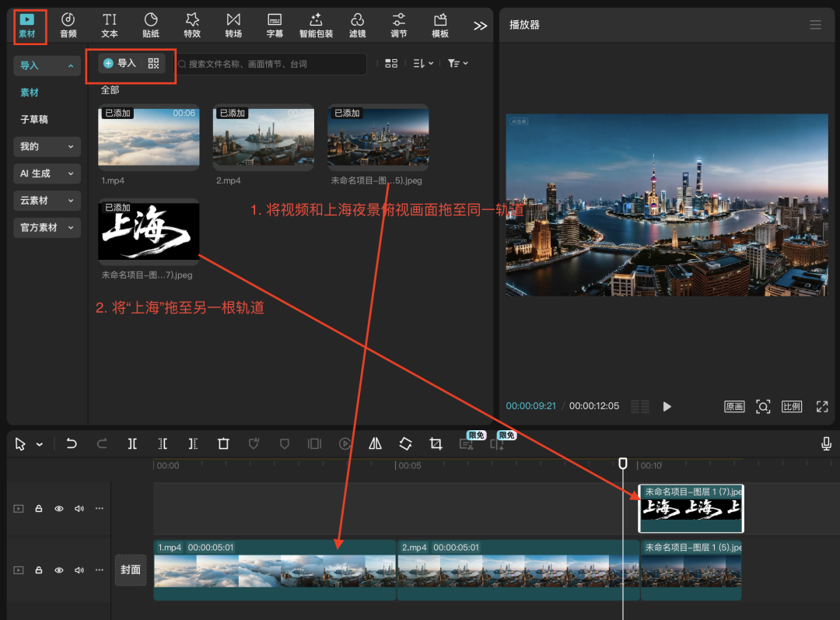Mute the upper track's audio speaker icon

[x=79, y=509]
